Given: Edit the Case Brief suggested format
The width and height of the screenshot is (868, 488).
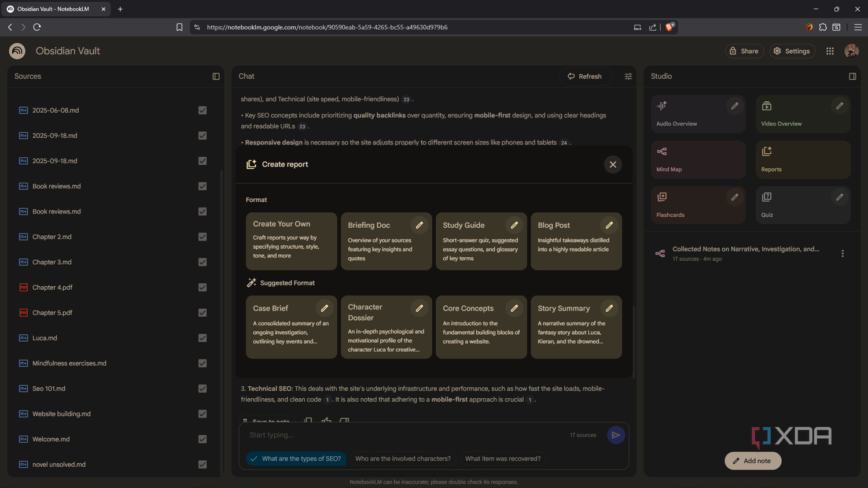Looking at the screenshot, I should pos(325,308).
